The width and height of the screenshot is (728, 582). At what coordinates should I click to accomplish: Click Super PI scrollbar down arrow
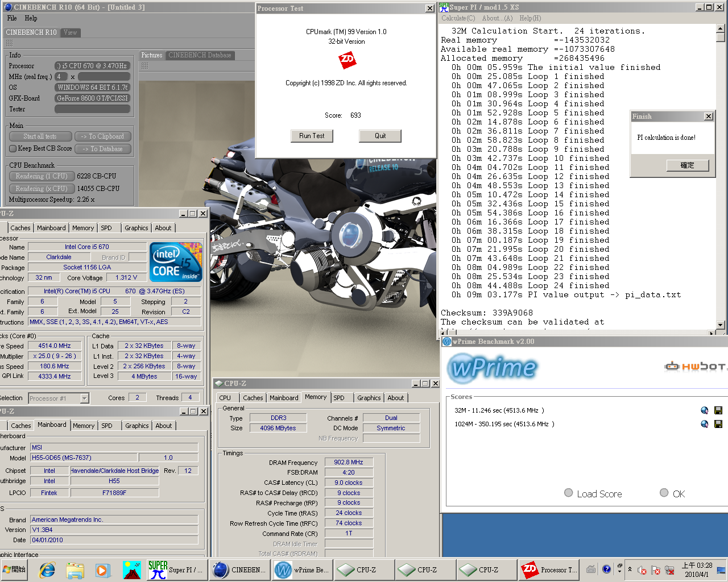tap(721, 325)
